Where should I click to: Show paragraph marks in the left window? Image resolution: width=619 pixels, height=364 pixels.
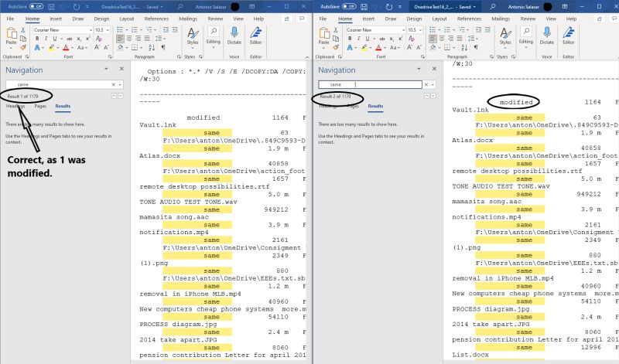163,47
